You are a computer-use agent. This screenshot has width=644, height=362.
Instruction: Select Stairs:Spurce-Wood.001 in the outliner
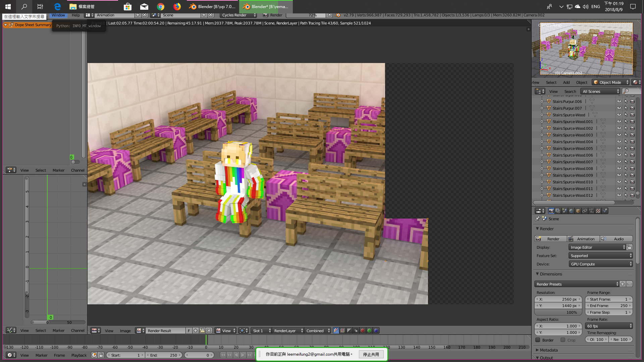[573, 122]
